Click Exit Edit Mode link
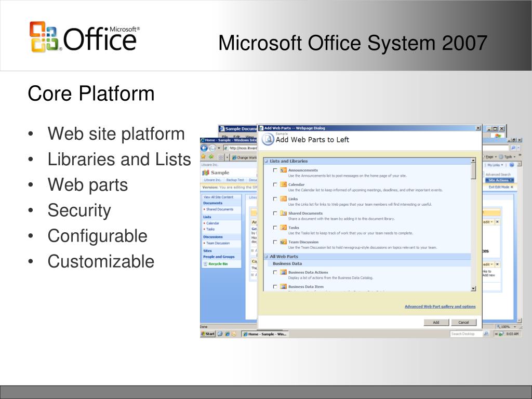This screenshot has width=532, height=399. (501, 187)
